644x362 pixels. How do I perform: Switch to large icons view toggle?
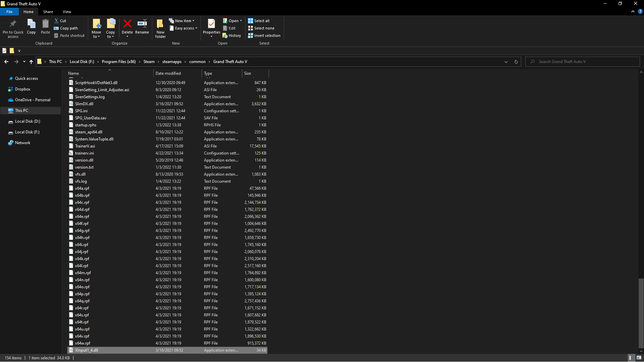point(639,358)
